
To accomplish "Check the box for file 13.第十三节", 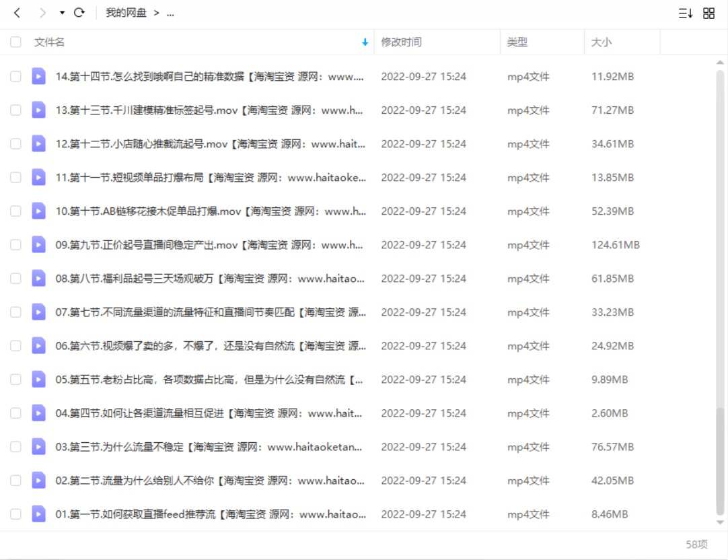I will [x=15, y=110].
